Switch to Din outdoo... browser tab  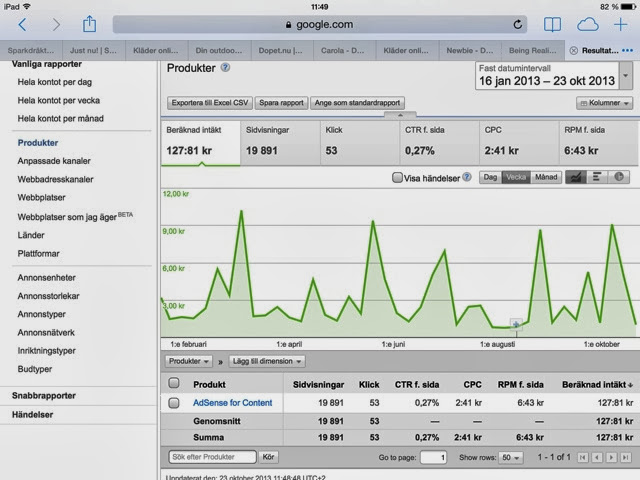pos(219,51)
